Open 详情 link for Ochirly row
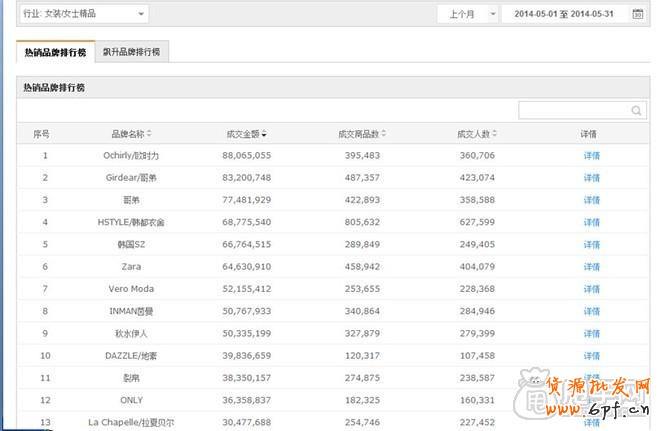 pyautogui.click(x=591, y=156)
